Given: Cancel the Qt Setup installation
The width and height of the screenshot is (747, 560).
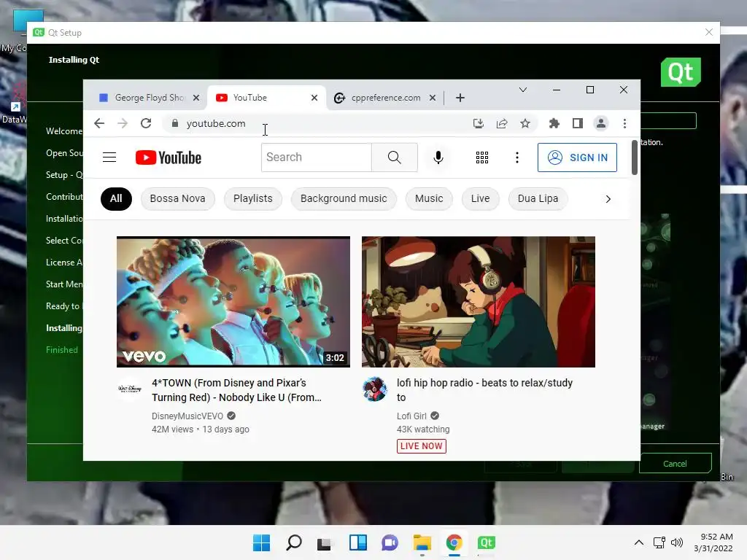Looking at the screenshot, I should [675, 463].
